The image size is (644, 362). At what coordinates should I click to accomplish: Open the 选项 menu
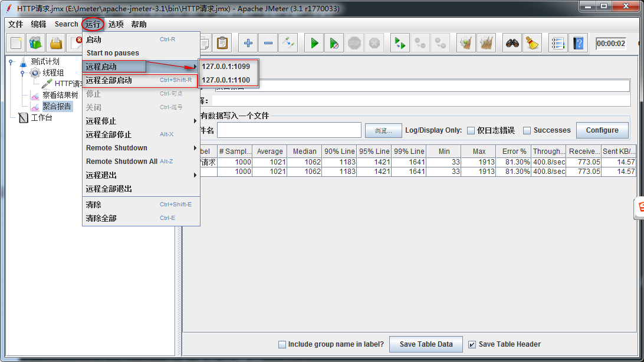[116, 24]
